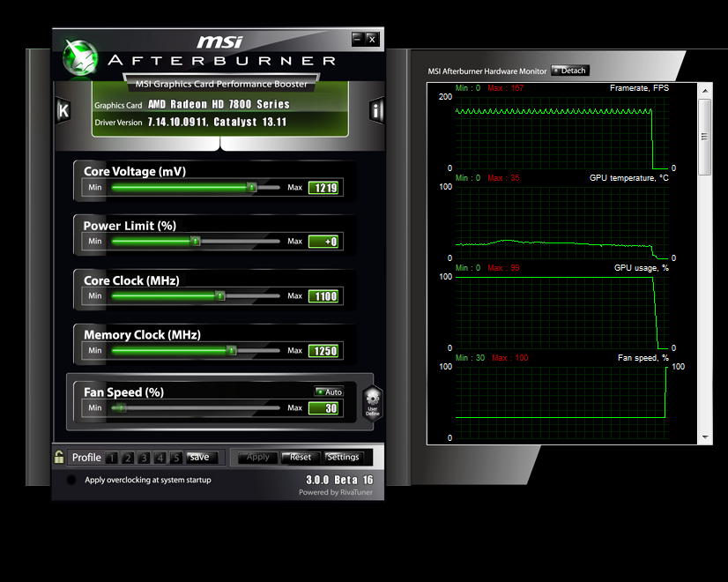The width and height of the screenshot is (728, 582).
Task: Click driver version 7.14.10.0911, Catalyst 13.11
Action: point(217,122)
